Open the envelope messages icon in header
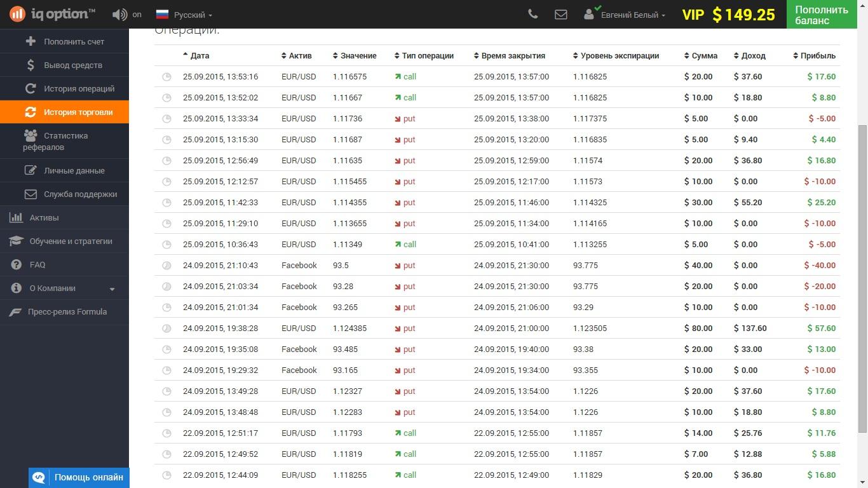 [560, 14]
